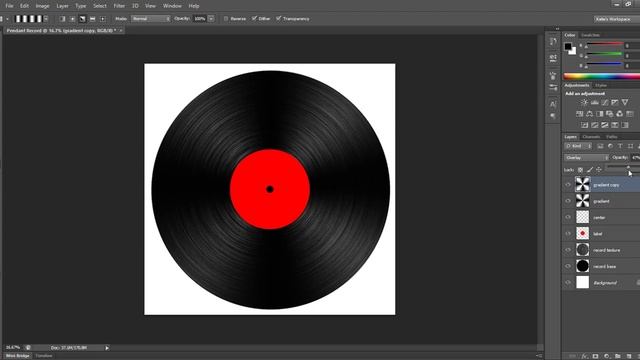
Task: Add an Exposure adjustment
Action: click(x=615, y=102)
